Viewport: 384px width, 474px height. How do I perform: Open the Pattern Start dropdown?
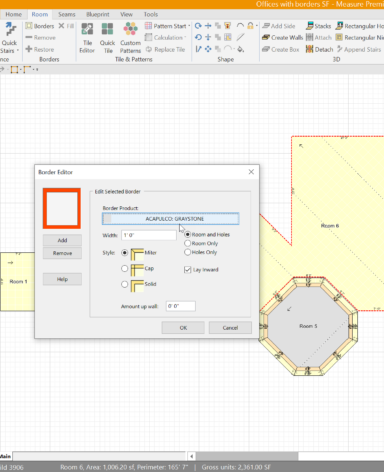(x=168, y=26)
